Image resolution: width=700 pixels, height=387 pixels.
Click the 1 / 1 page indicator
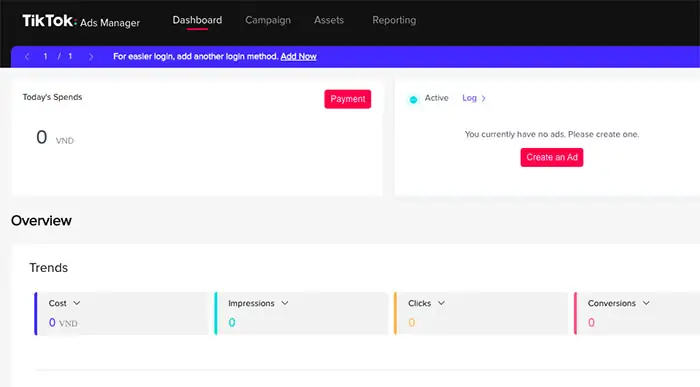(58, 57)
